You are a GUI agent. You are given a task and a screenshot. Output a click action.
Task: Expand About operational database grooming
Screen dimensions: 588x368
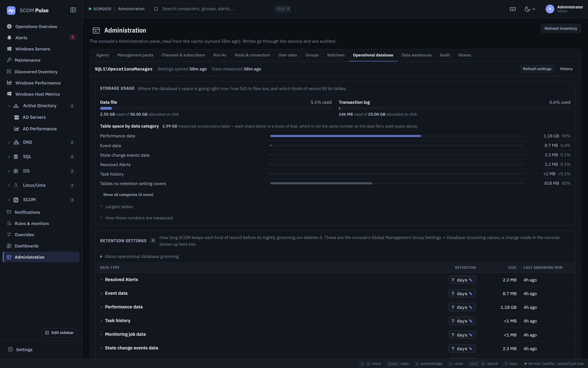(x=139, y=256)
